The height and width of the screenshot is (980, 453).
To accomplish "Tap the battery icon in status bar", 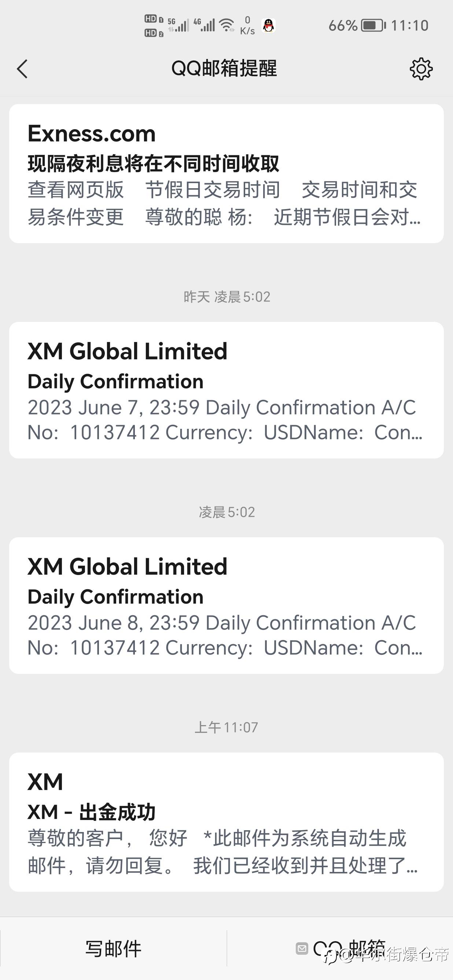I will [x=373, y=26].
